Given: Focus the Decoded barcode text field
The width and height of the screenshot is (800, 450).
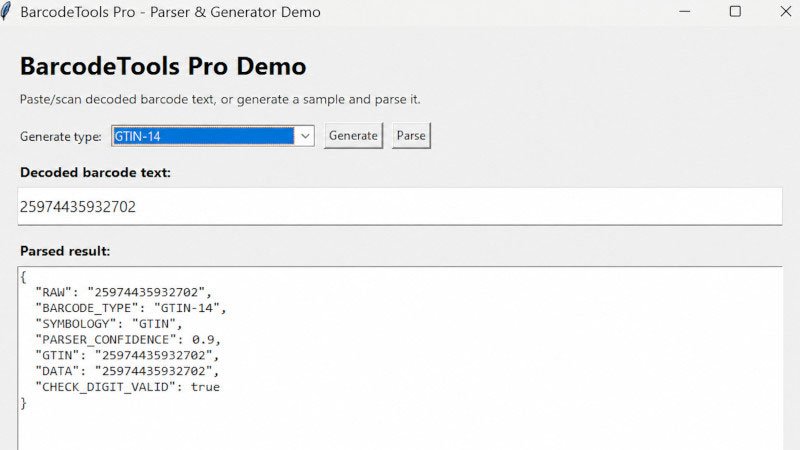Looking at the screenshot, I should tap(400, 207).
